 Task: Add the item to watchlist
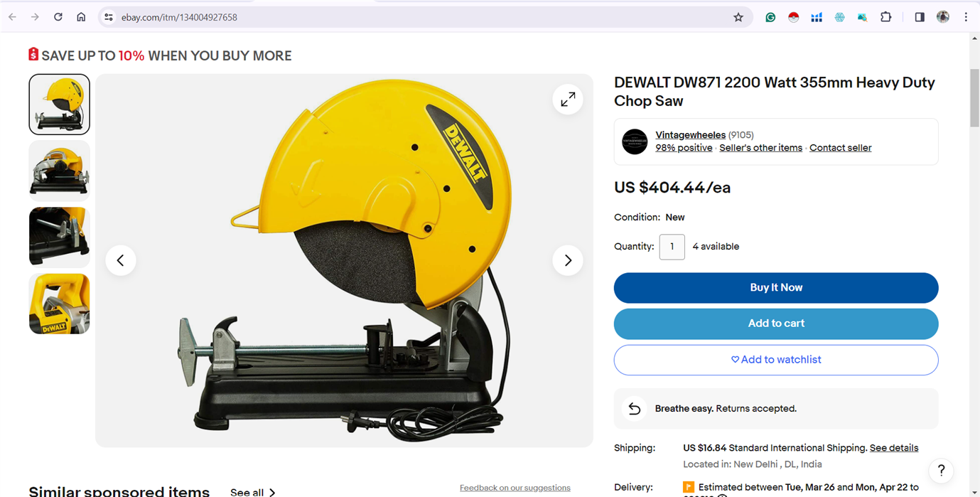click(x=776, y=360)
